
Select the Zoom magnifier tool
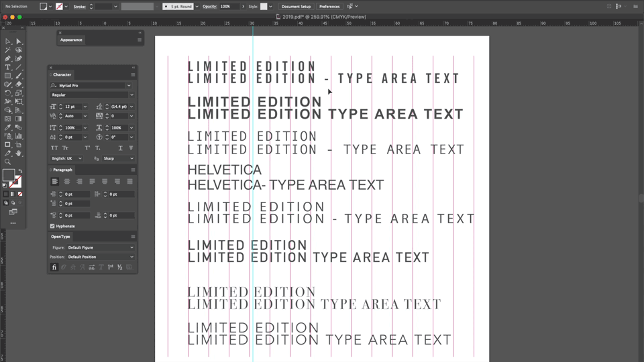click(7, 162)
